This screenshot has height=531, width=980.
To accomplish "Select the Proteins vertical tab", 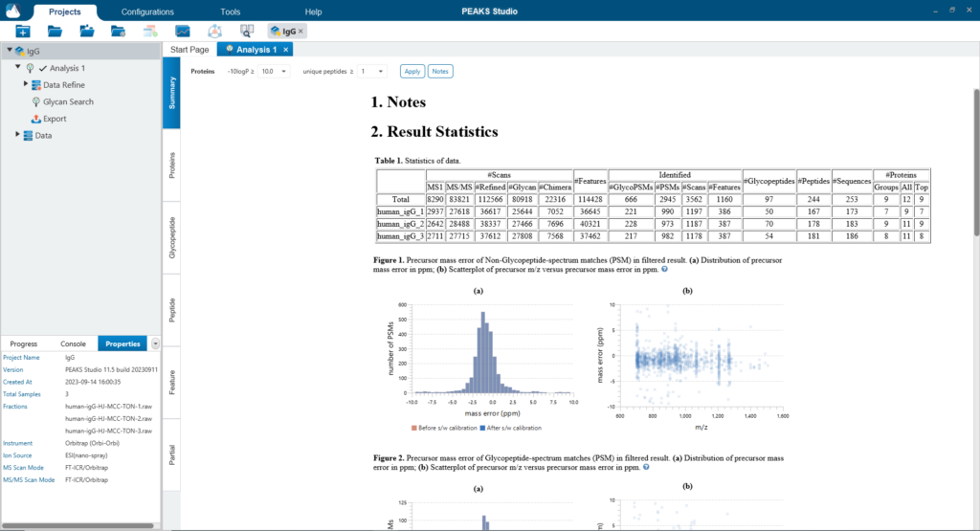I will click(172, 166).
